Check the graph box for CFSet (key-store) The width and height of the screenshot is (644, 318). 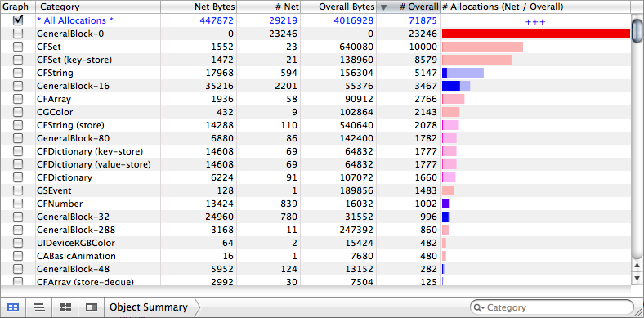18,60
